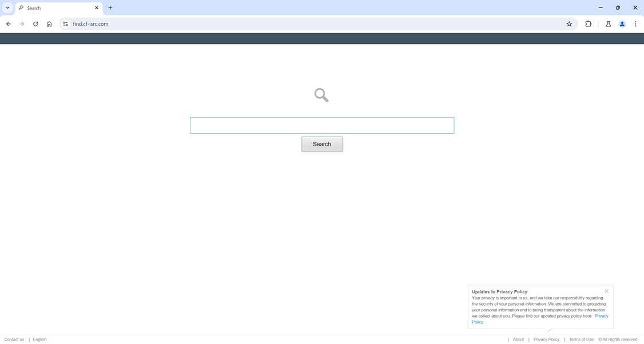Bookmark this page with the star icon
Screen dimensions: 644x344
click(569, 24)
